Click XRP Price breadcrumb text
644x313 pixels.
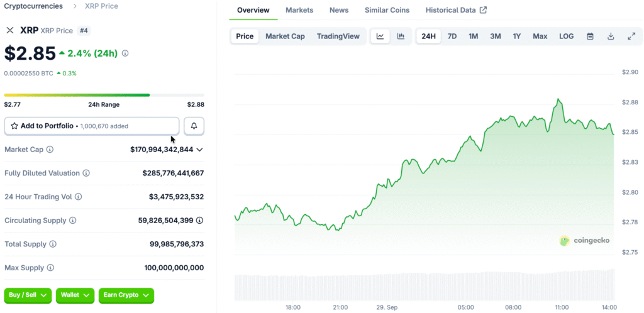(x=101, y=6)
